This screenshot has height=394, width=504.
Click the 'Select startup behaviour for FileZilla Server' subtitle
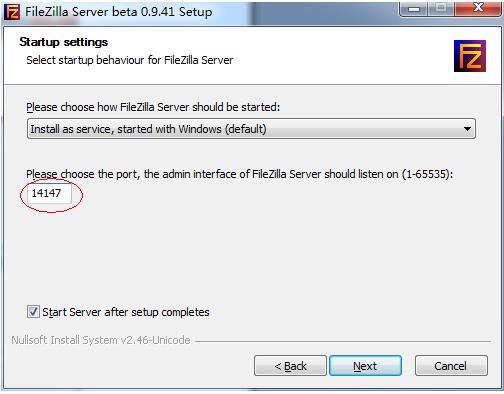130,60
